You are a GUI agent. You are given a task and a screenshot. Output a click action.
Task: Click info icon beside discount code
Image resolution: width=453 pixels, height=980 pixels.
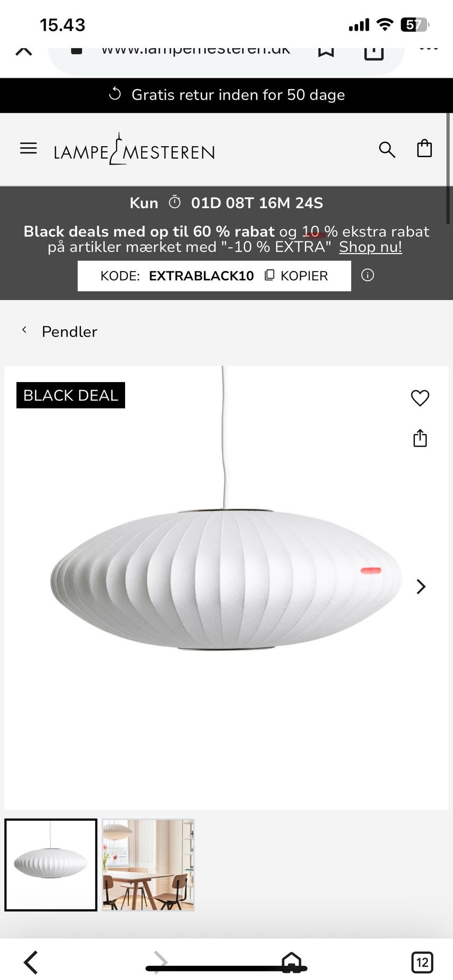click(x=368, y=275)
